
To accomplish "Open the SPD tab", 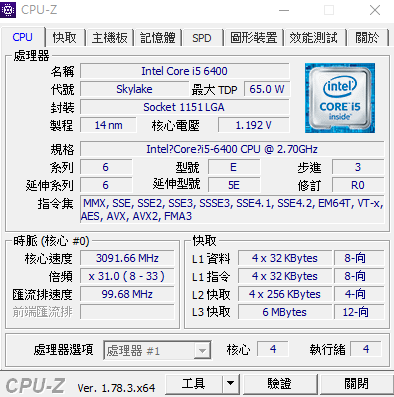I will [x=202, y=38].
